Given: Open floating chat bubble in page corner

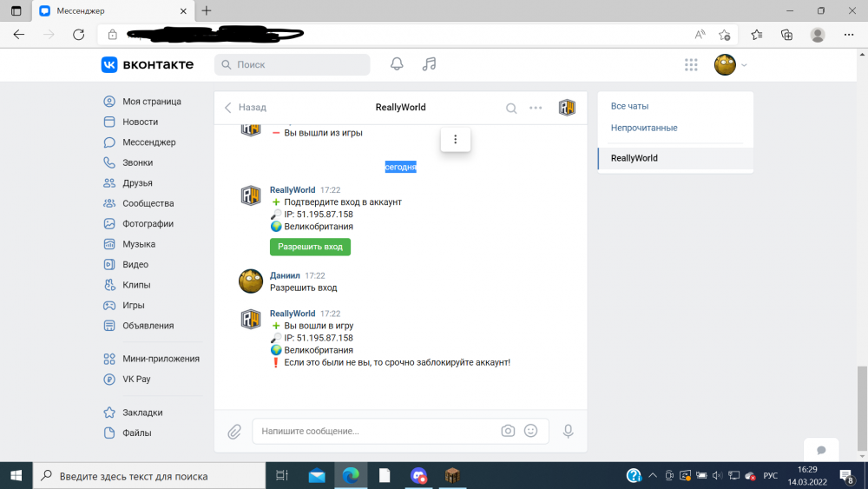Looking at the screenshot, I should pyautogui.click(x=821, y=450).
